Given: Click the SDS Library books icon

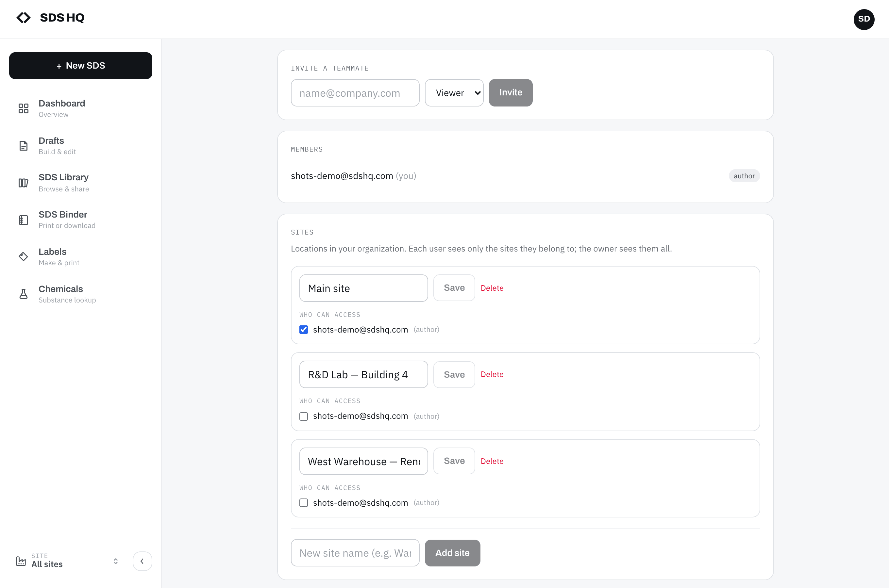Looking at the screenshot, I should tap(24, 183).
